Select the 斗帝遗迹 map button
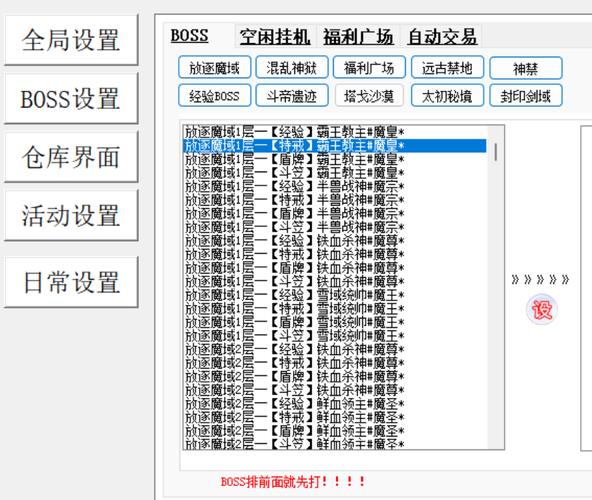 point(292,96)
